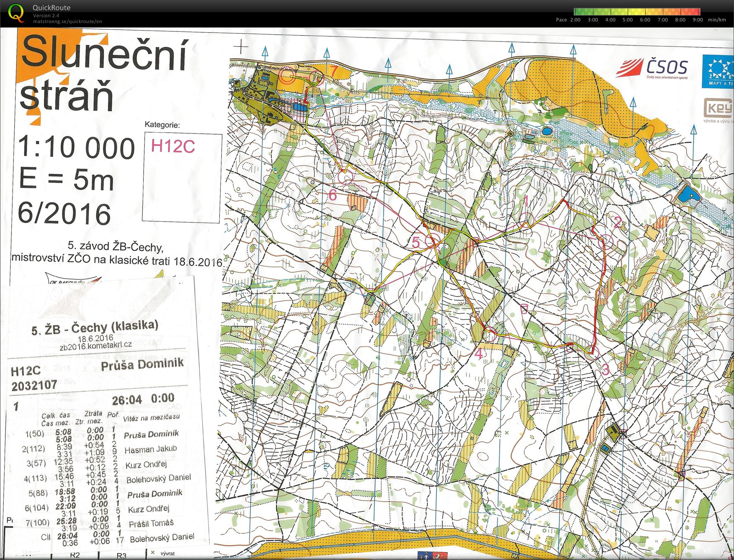Click the Sluneční stráň map title

tap(104, 74)
